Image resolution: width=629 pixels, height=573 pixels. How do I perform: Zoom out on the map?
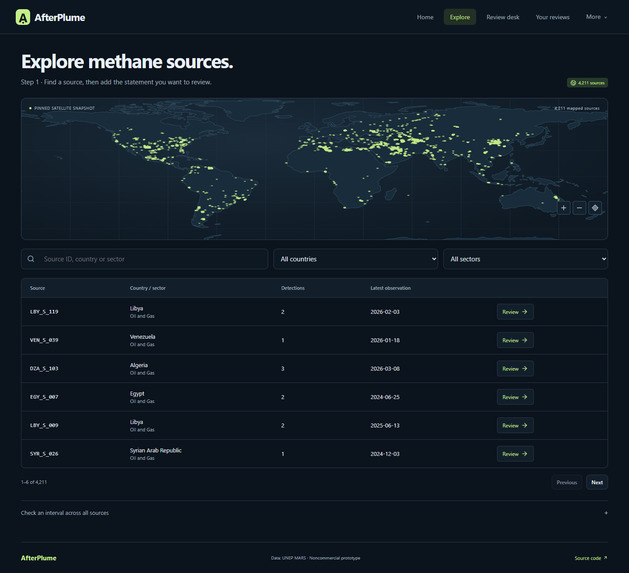pyautogui.click(x=579, y=208)
